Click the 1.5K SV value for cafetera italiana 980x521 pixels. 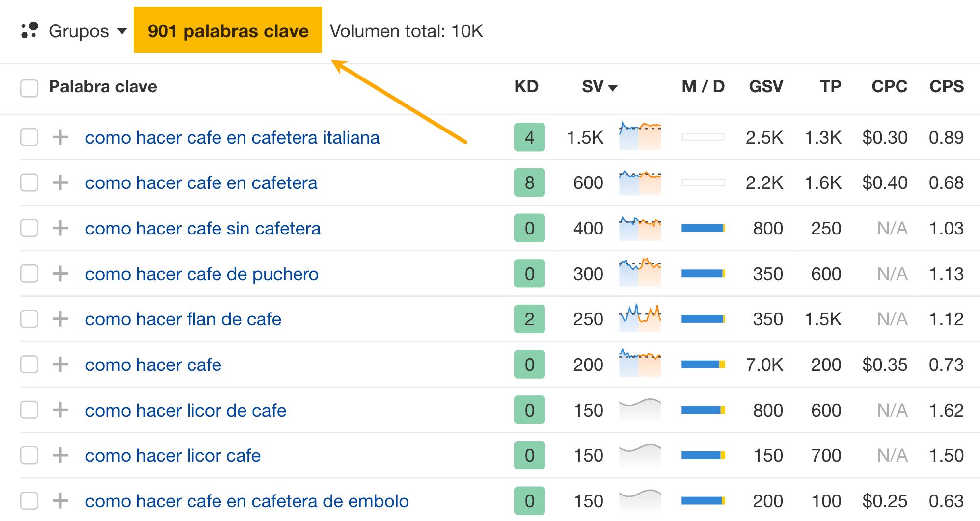tap(585, 137)
